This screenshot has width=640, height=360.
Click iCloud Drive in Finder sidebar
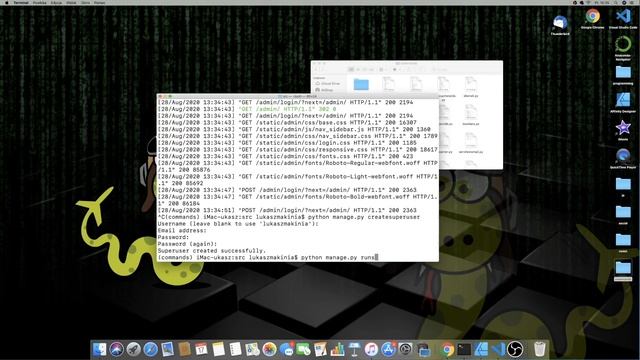(x=328, y=83)
